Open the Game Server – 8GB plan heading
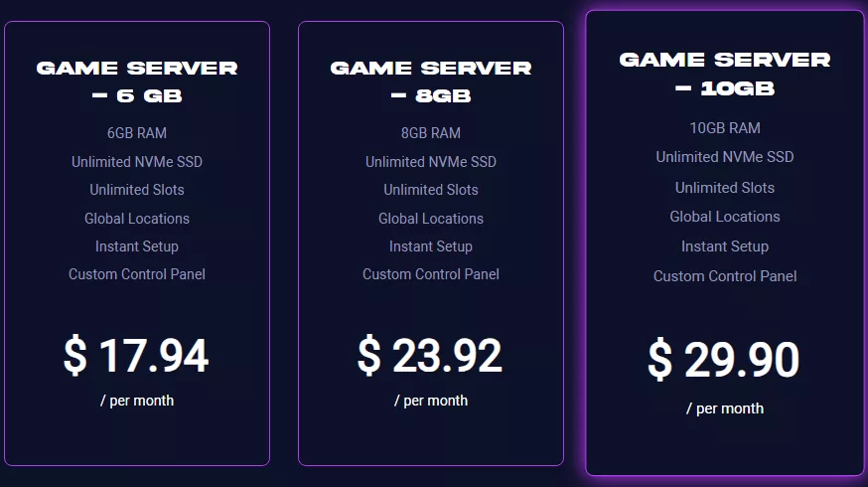The height and width of the screenshot is (487, 868). (431, 82)
